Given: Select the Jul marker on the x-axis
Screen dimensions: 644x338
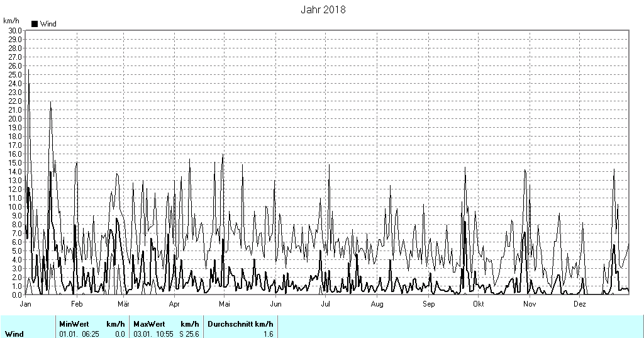Looking at the screenshot, I should click(326, 304).
